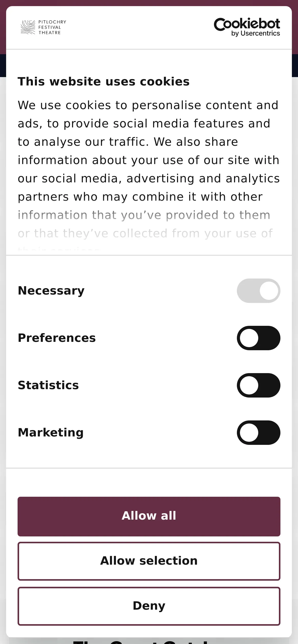Screen dimensions: 298x644
Task: Click the 'by Usercentrics' tagline
Action: [x=255, y=34]
